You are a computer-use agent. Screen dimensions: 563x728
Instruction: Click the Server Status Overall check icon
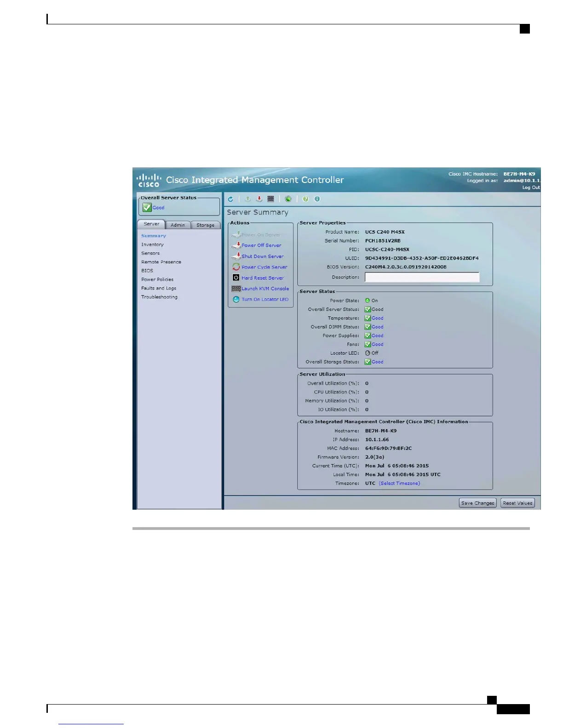[x=368, y=309]
